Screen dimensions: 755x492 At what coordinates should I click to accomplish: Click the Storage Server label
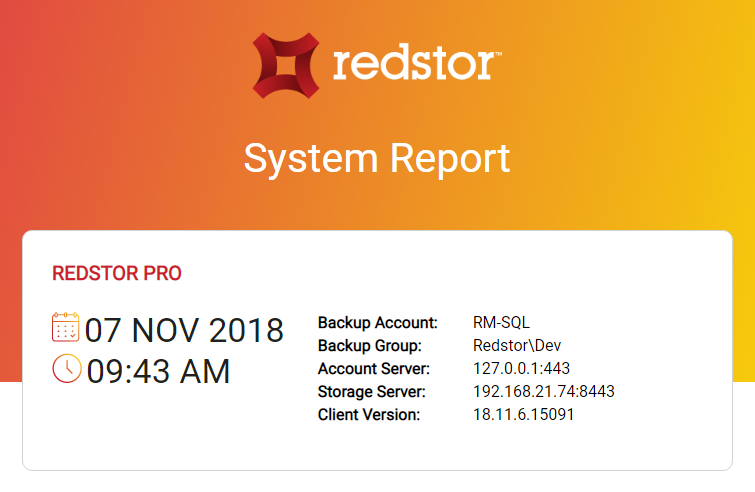coord(372,392)
